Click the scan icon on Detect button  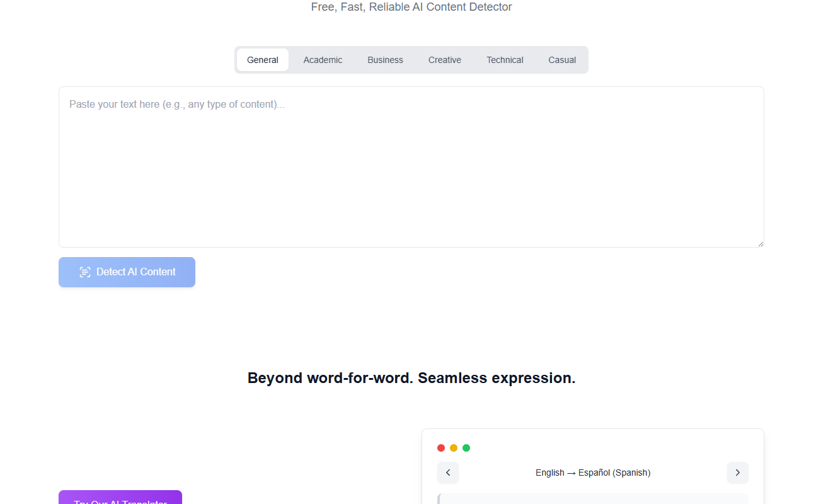85,272
